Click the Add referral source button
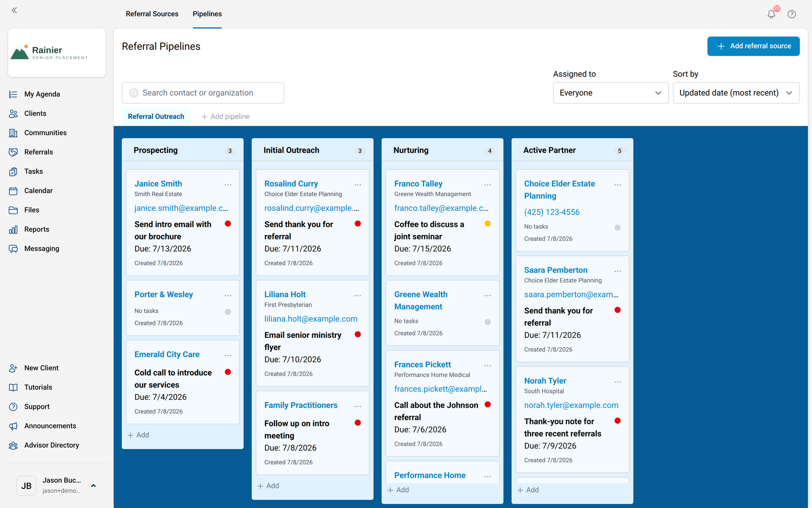 click(753, 46)
